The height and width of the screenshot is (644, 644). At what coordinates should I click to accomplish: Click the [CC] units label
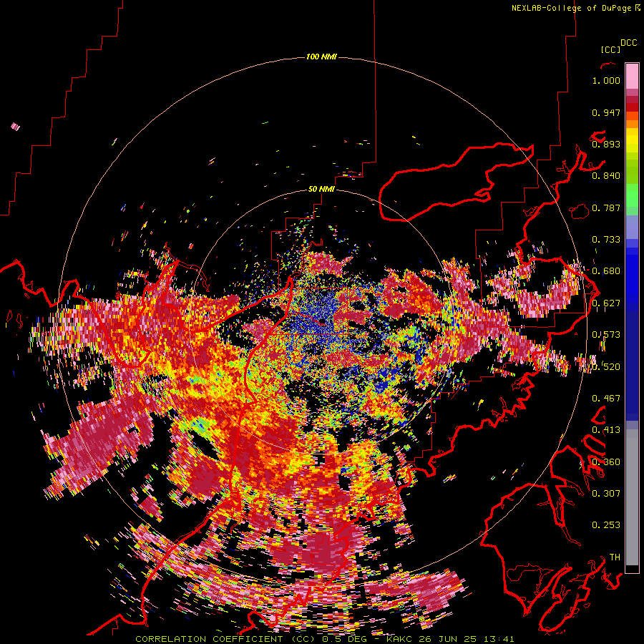[x=610, y=49]
